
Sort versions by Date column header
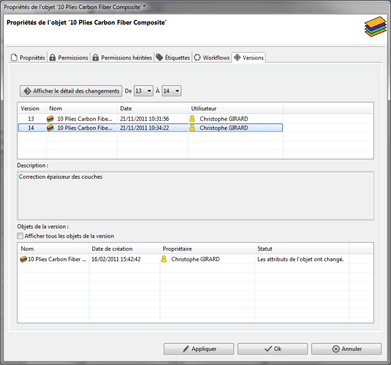click(x=153, y=108)
